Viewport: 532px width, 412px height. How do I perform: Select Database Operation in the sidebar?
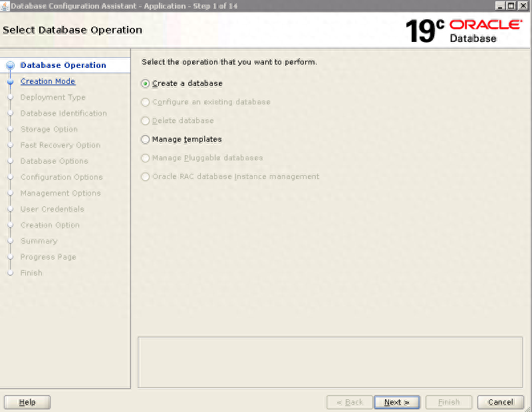click(63, 65)
